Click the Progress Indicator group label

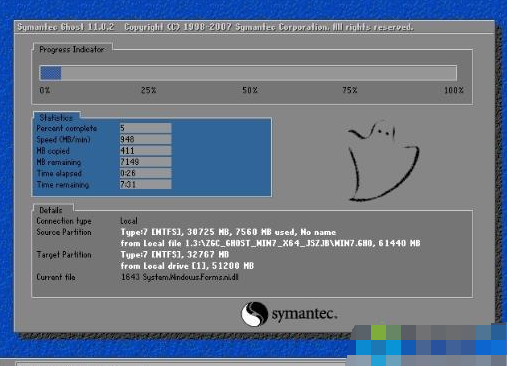pos(72,49)
